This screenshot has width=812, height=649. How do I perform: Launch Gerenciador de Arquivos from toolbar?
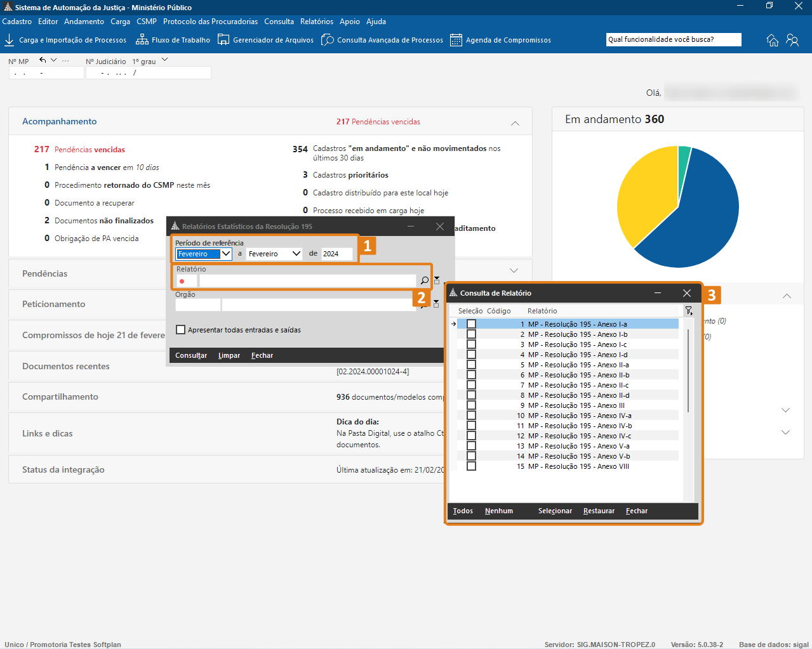[223, 40]
